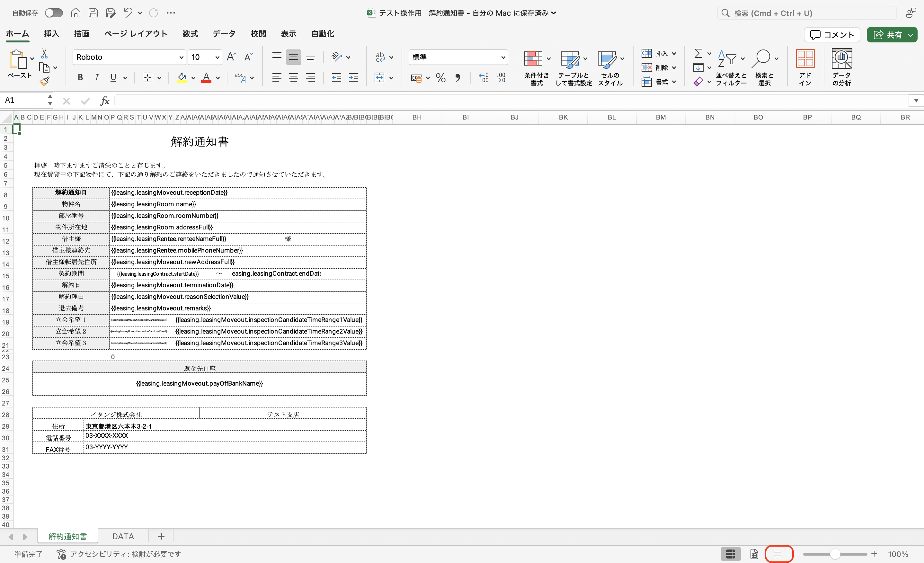Click the comma style icon

[x=458, y=78]
